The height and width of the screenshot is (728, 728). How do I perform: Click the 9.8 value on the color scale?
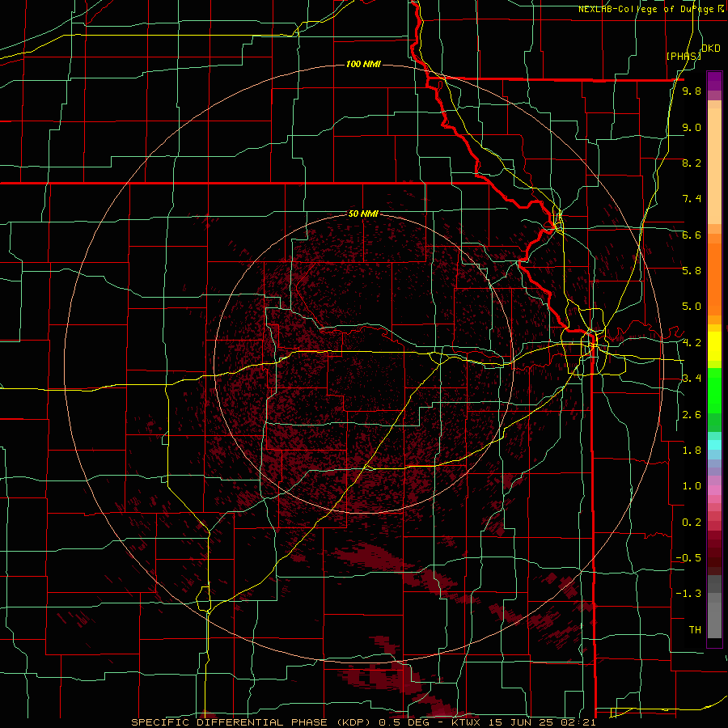pos(692,91)
